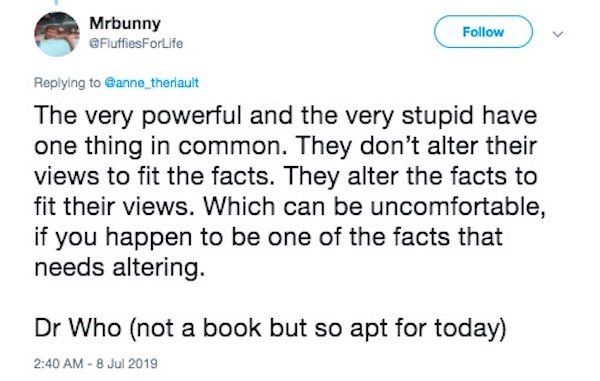Click the Follow button
Screen dimensions: 600x381
click(x=483, y=32)
